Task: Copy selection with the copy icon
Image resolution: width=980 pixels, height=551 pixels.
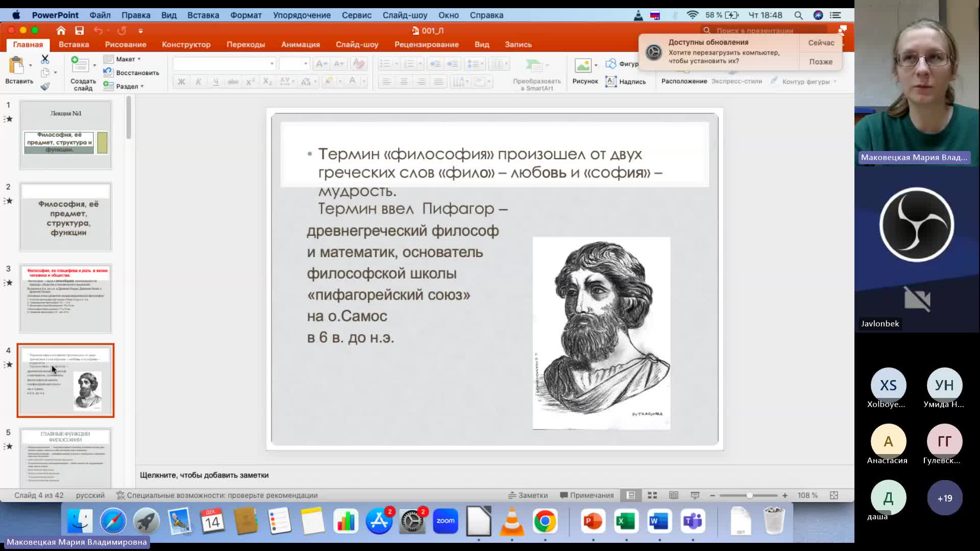Action: click(45, 73)
